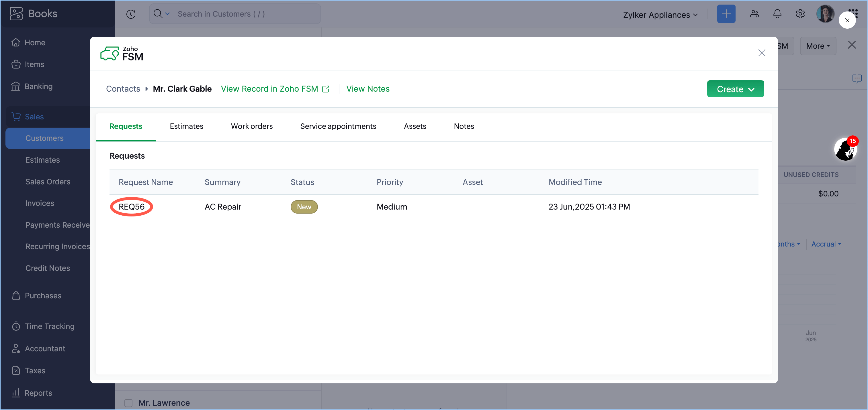Image resolution: width=868 pixels, height=410 pixels.
Task: Open the assistant avatar with 15 badge
Action: (845, 149)
